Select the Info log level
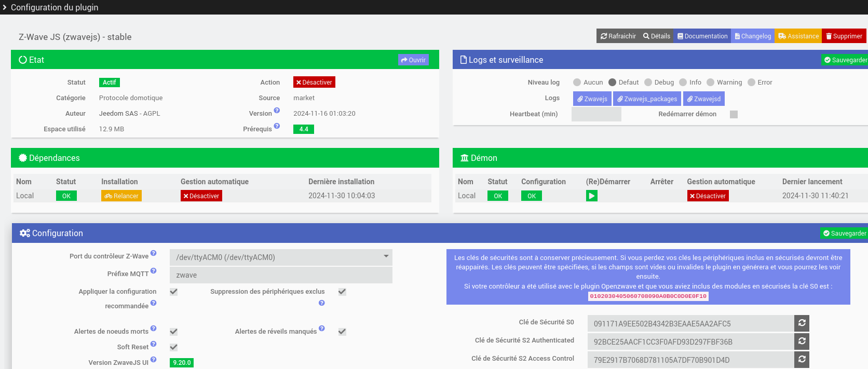This screenshot has height=369, width=868. click(x=683, y=82)
